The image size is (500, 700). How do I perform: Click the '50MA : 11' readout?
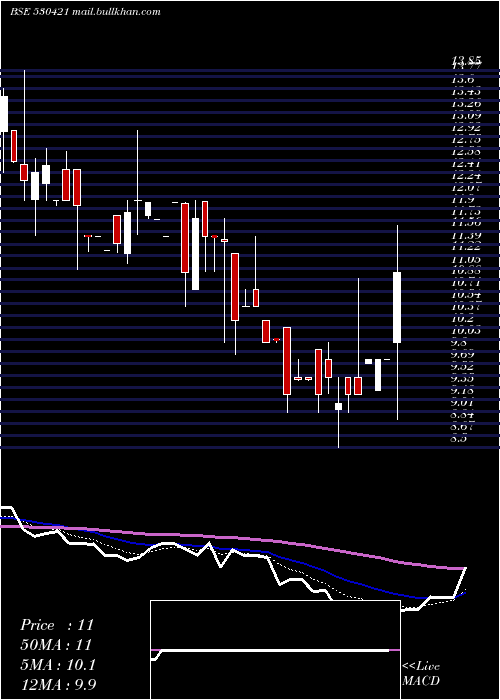point(56,645)
